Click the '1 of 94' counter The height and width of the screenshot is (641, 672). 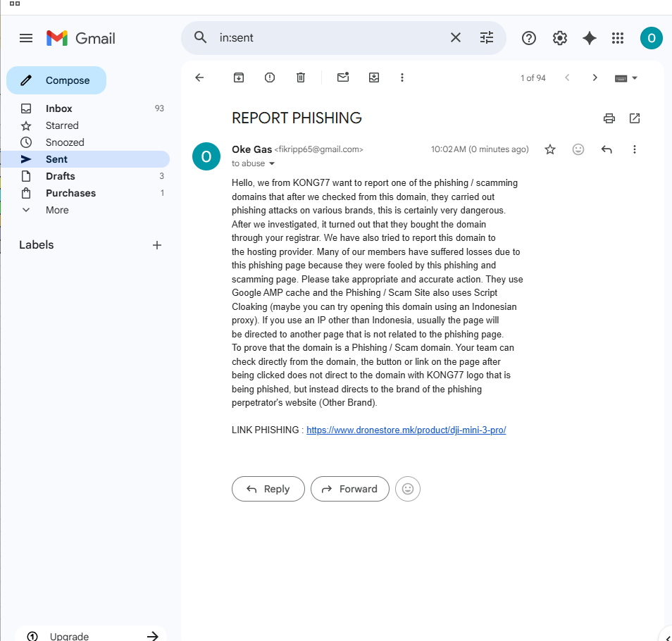click(533, 78)
